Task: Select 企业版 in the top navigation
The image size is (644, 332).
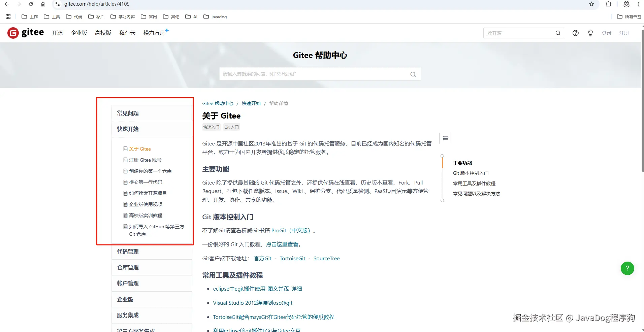Action: [78, 33]
